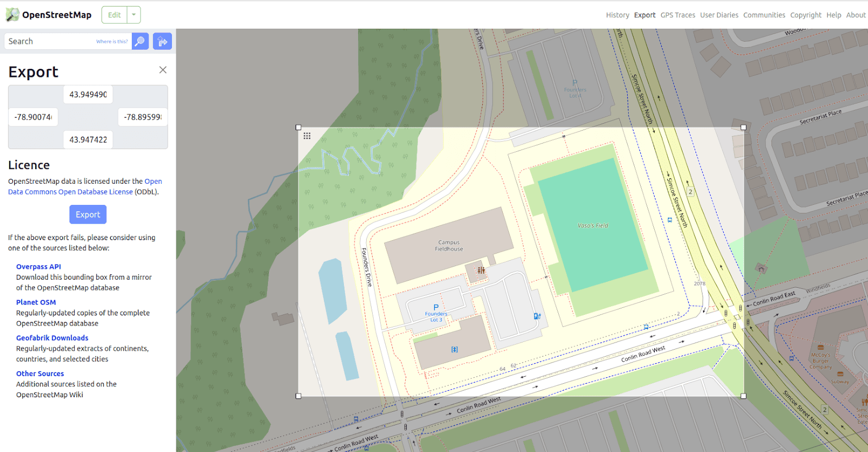Click the Search input field

click(68, 41)
